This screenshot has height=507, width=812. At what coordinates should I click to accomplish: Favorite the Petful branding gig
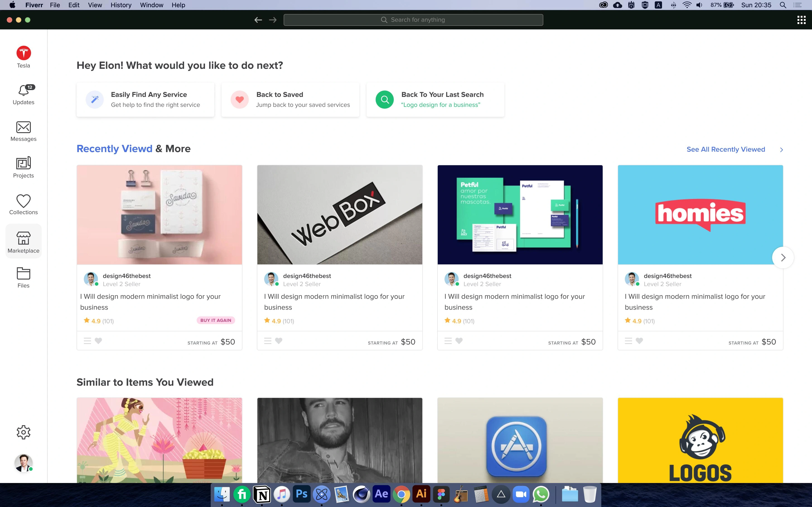click(459, 341)
